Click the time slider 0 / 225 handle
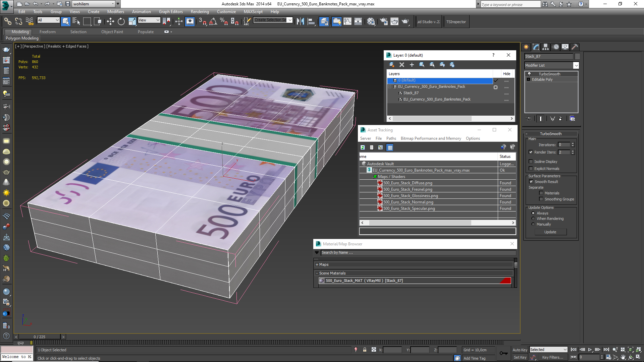 tap(39, 337)
